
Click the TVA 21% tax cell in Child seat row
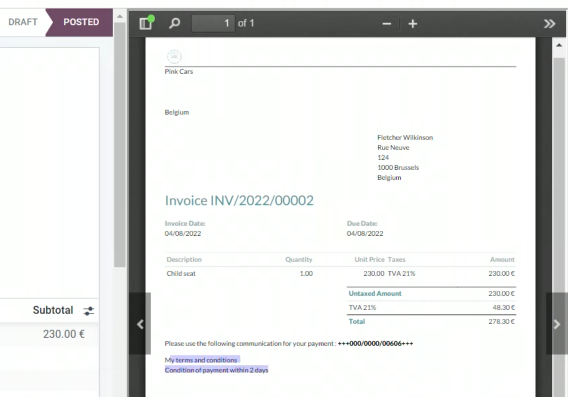(401, 273)
